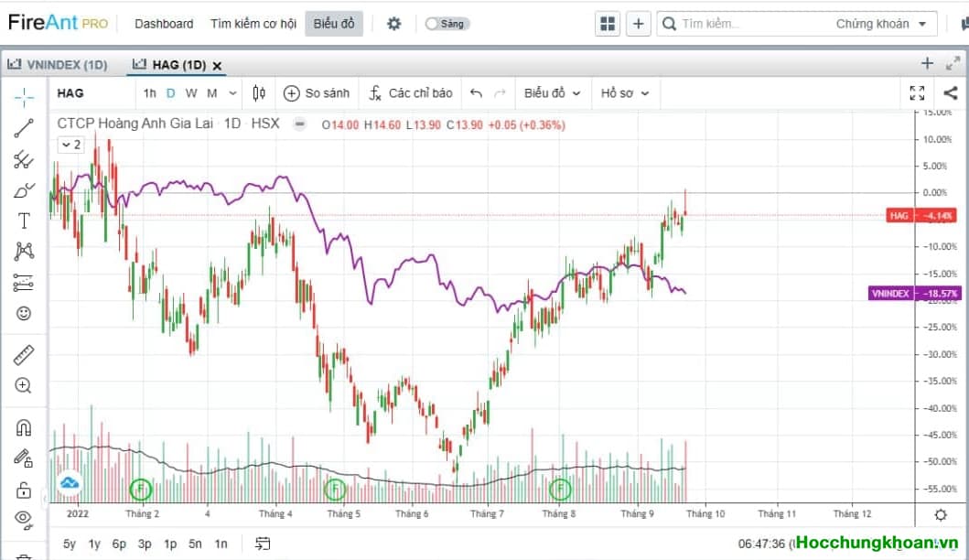Viewport: 969px width, 560px height.
Task: Open the Biểu đồ toolbar dropdown
Action: click(551, 93)
